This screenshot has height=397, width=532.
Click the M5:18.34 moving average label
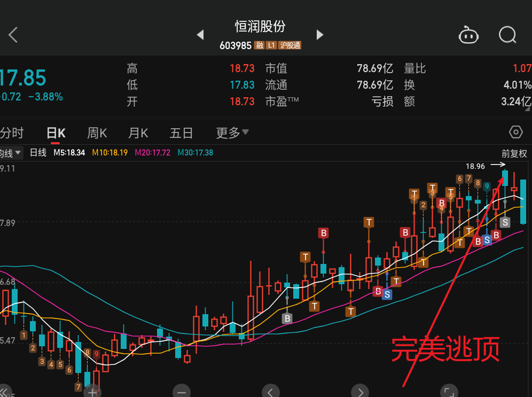tap(69, 153)
